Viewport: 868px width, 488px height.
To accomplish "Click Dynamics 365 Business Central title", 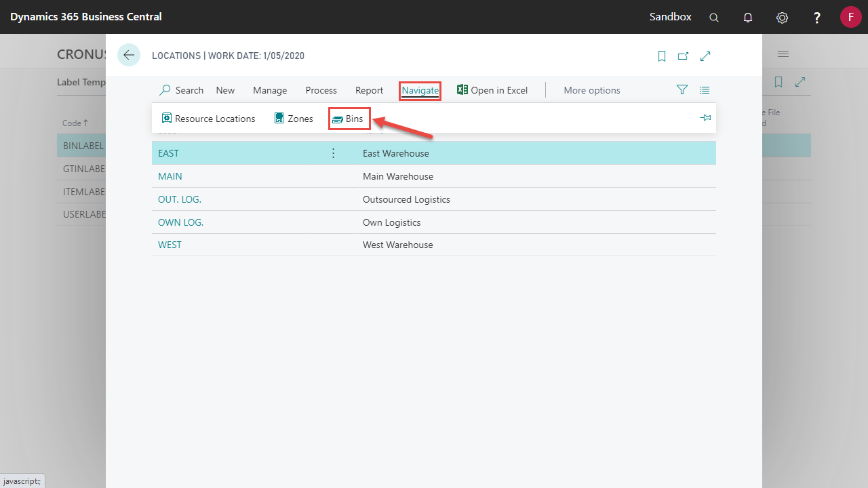I will coord(86,17).
